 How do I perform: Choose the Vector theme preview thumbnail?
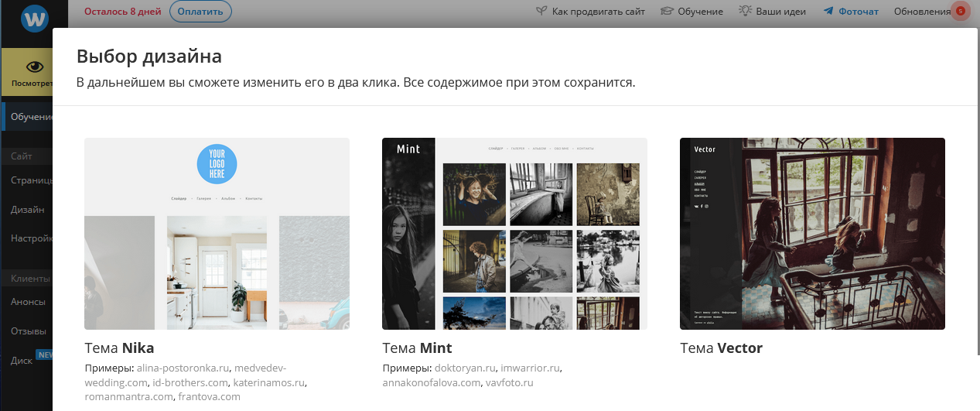tap(812, 234)
